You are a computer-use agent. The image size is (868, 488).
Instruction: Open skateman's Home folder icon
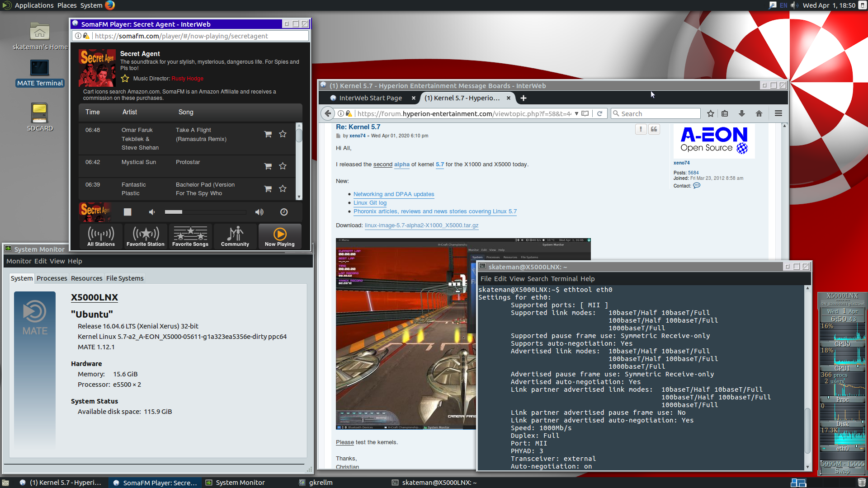[x=40, y=33]
